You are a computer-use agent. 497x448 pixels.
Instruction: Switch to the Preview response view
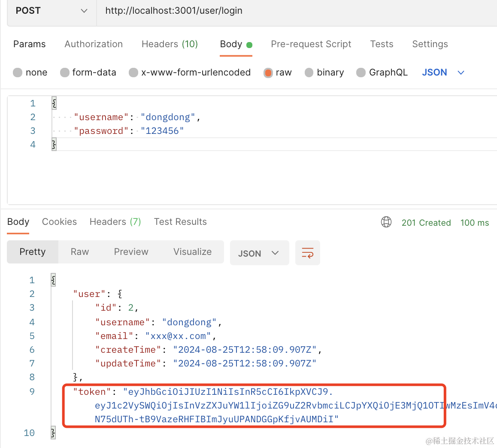tap(131, 252)
